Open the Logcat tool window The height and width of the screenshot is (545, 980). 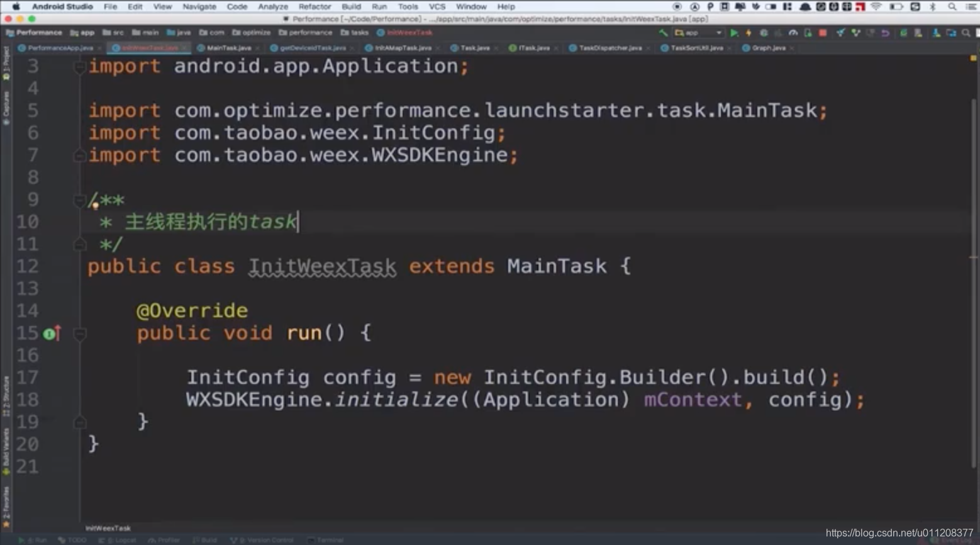pyautogui.click(x=118, y=540)
